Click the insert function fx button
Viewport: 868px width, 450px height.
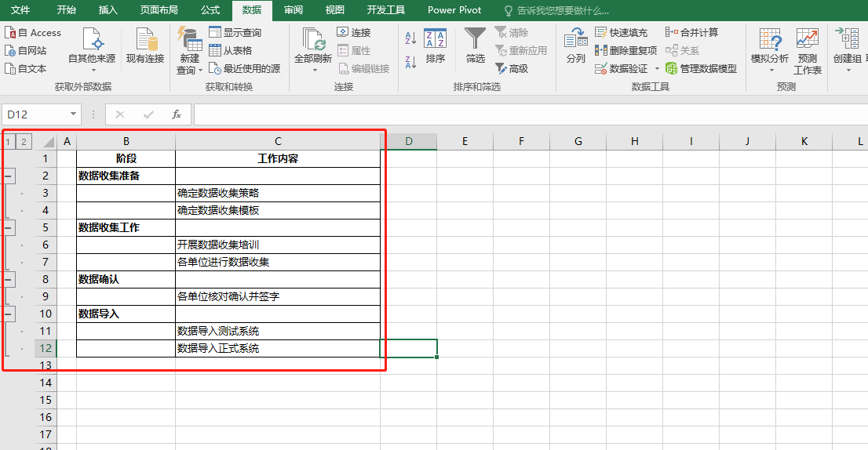[x=176, y=114]
